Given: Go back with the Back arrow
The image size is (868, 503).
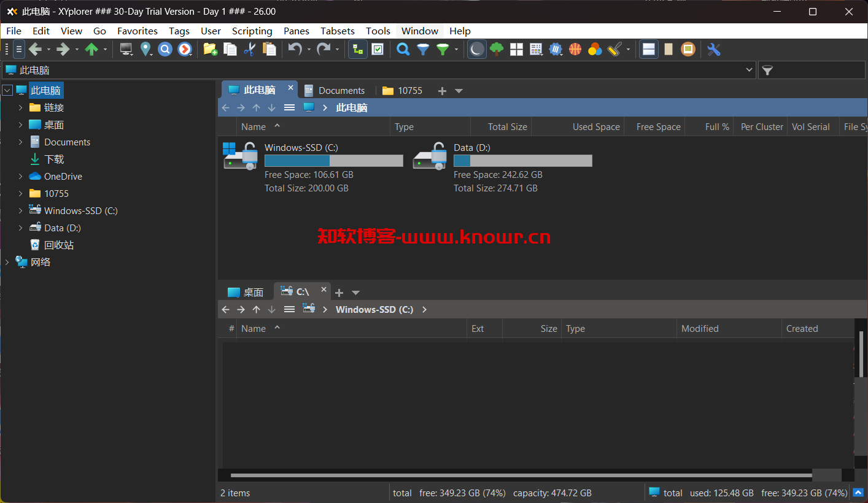Looking at the screenshot, I should (x=35, y=50).
